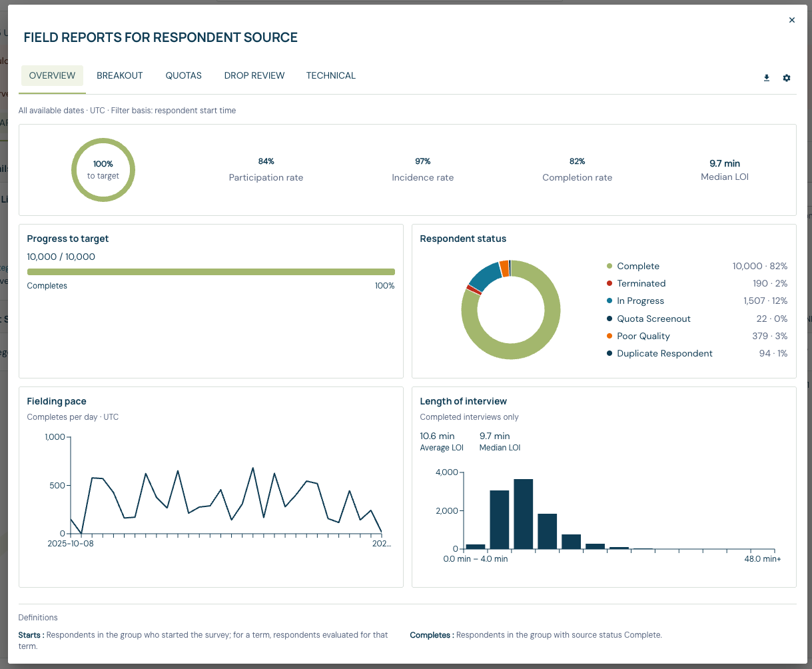Click the tallest length of interview bar
812x669 pixels.
point(523,514)
